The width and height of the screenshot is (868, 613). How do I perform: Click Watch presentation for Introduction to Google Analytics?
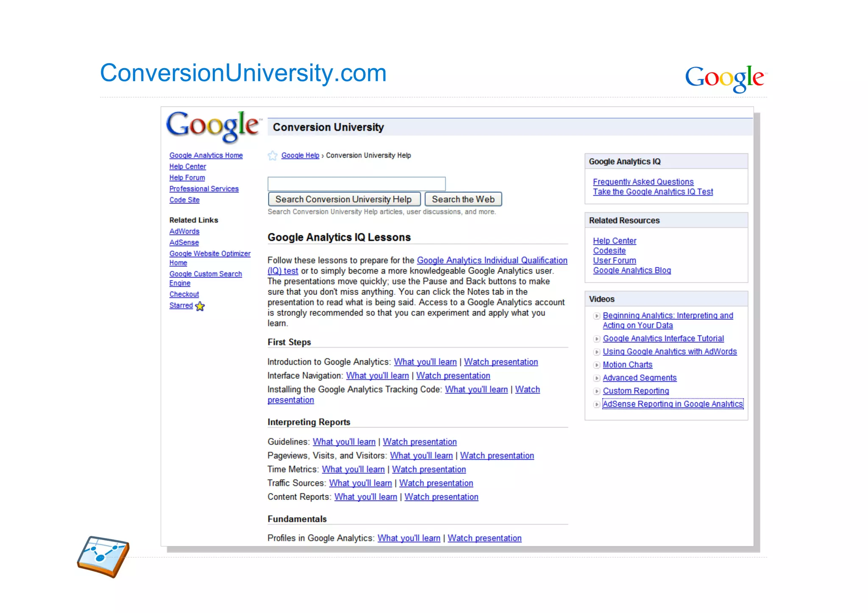click(501, 362)
